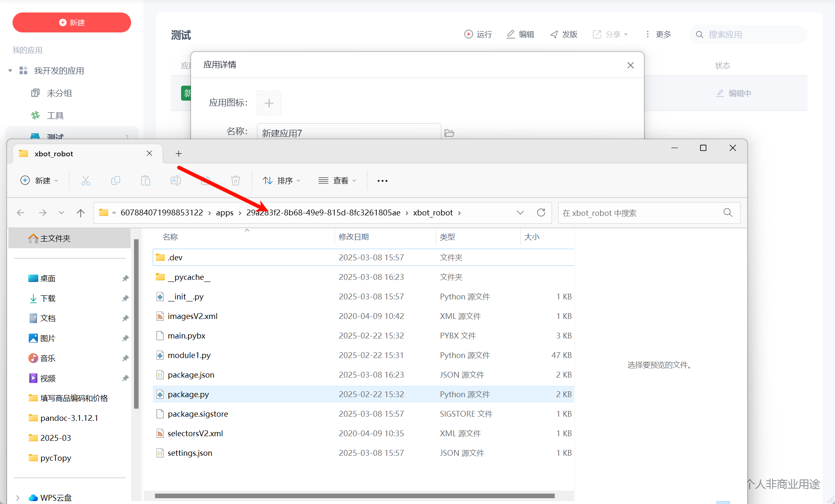Click the red 新建 button
The height and width of the screenshot is (504, 835).
tap(72, 22)
